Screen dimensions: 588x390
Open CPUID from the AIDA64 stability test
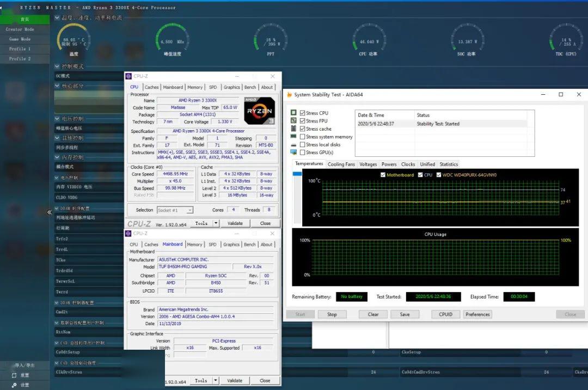click(x=446, y=314)
